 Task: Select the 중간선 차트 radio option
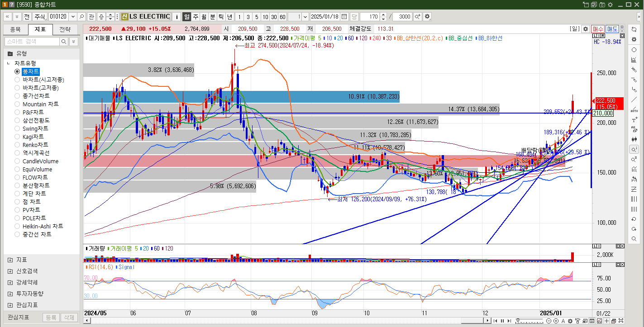tap(17, 234)
